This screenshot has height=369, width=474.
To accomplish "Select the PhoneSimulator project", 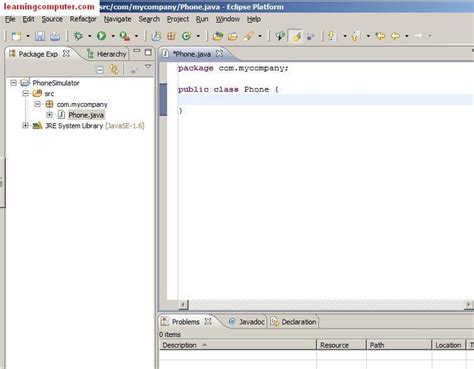I will coord(56,83).
